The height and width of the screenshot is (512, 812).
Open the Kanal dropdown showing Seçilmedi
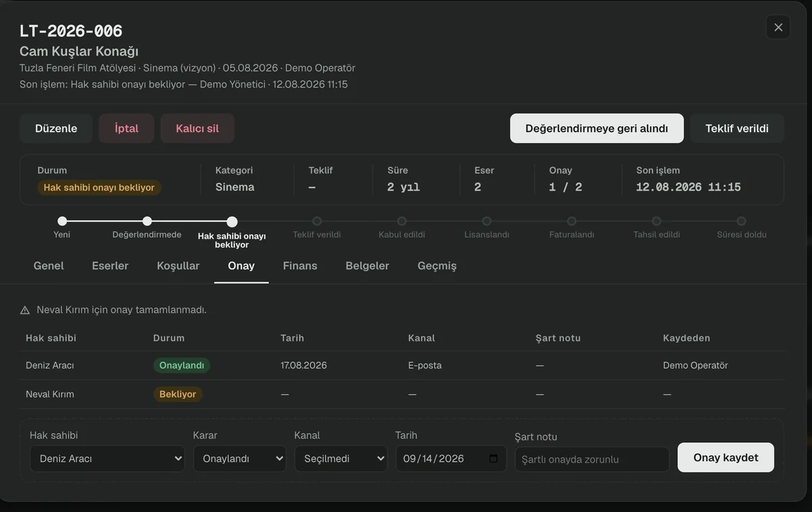click(341, 458)
